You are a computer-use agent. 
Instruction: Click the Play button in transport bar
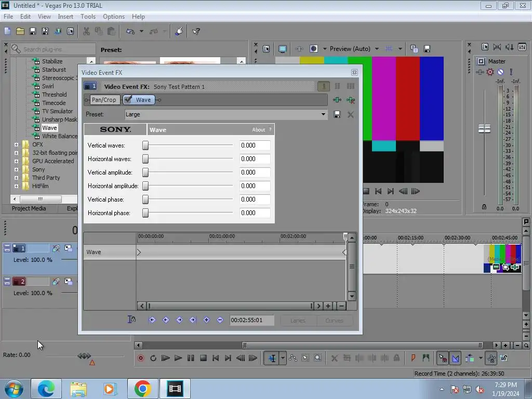178,358
